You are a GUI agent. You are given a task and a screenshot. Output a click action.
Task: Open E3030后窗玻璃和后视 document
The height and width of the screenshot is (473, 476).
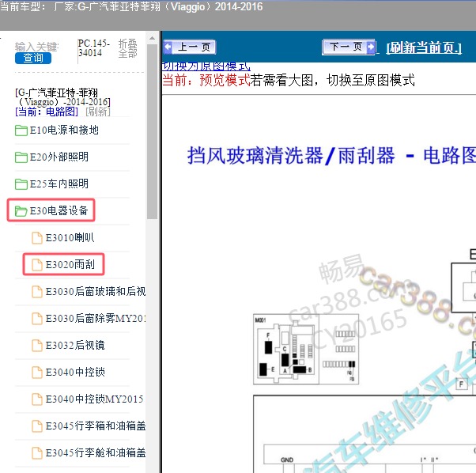95,292
